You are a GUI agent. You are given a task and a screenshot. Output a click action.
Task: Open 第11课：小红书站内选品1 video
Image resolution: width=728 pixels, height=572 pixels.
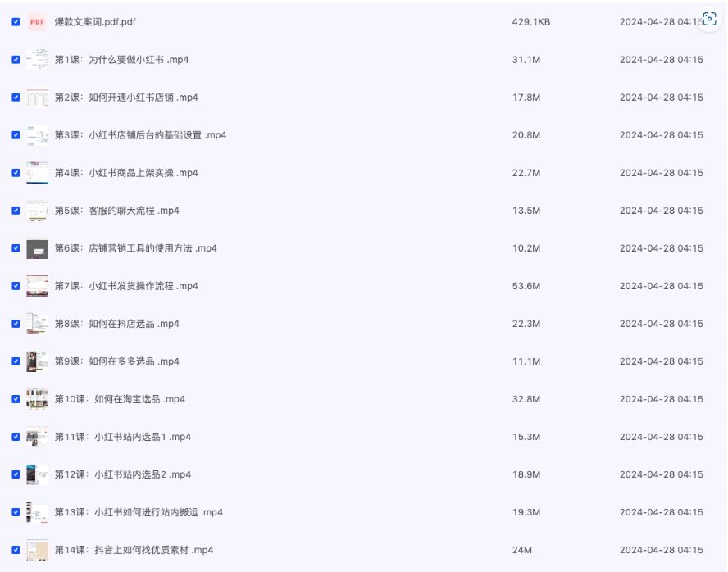point(122,437)
